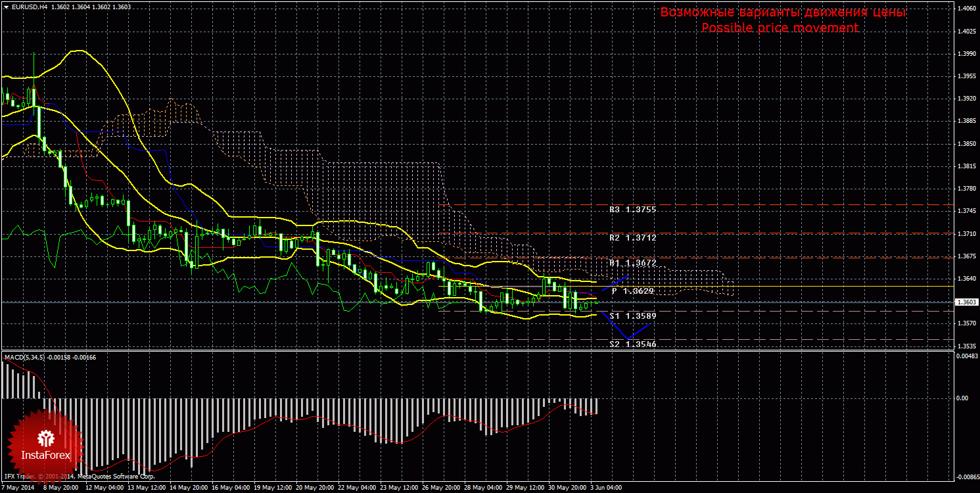The image size is (980, 493).
Task: Click the red 'Possible price movement' heading
Action: [780, 28]
